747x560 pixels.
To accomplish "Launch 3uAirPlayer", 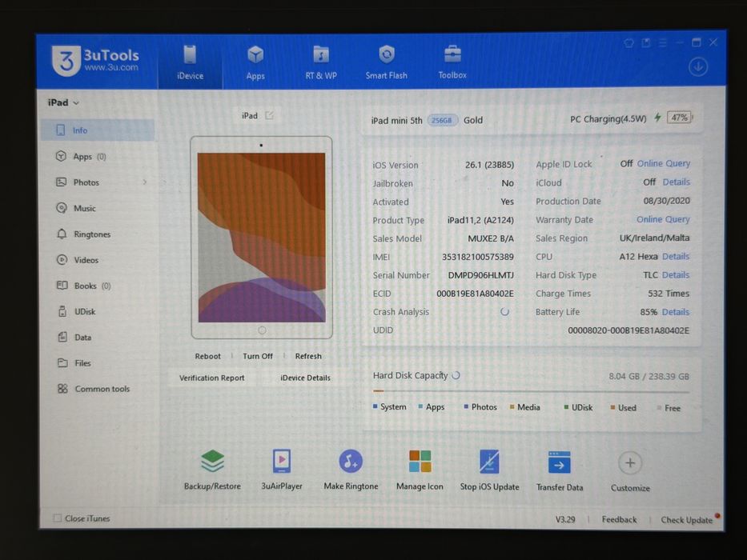I will (x=282, y=469).
